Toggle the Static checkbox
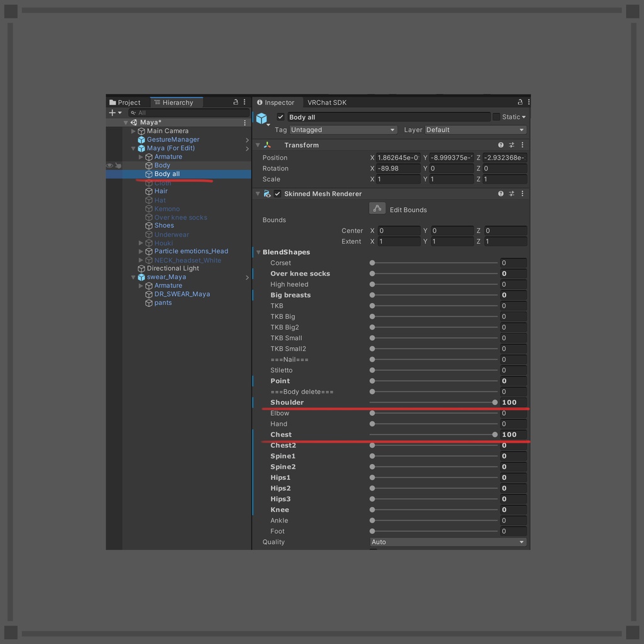The image size is (644, 644). (x=496, y=117)
